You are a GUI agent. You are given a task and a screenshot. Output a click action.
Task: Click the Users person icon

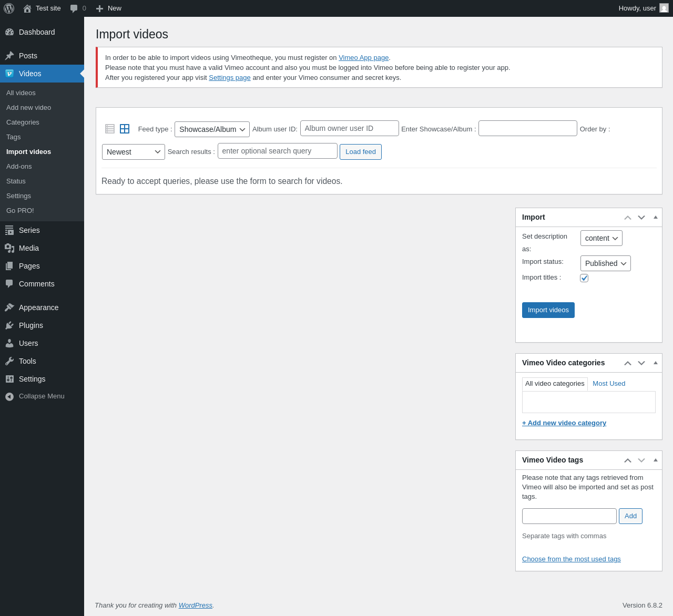(9, 343)
